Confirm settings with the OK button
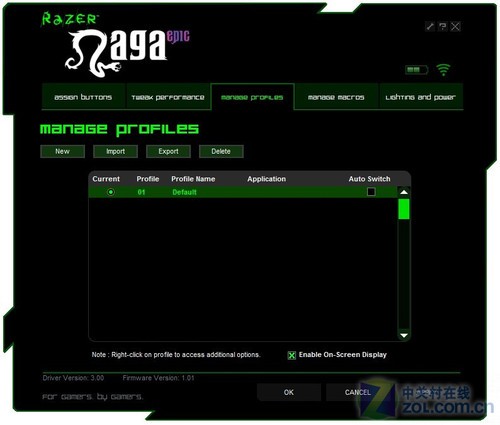The height and width of the screenshot is (425, 500). [x=289, y=392]
